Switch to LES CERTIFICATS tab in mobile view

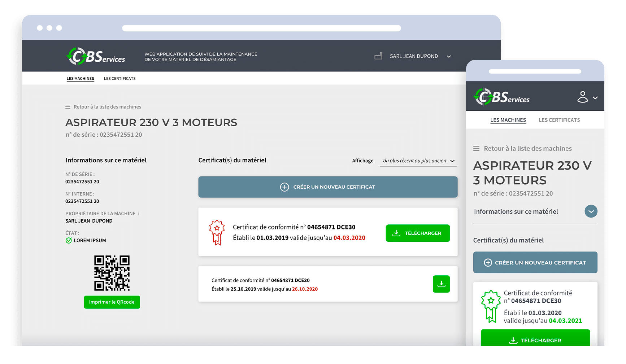point(559,120)
